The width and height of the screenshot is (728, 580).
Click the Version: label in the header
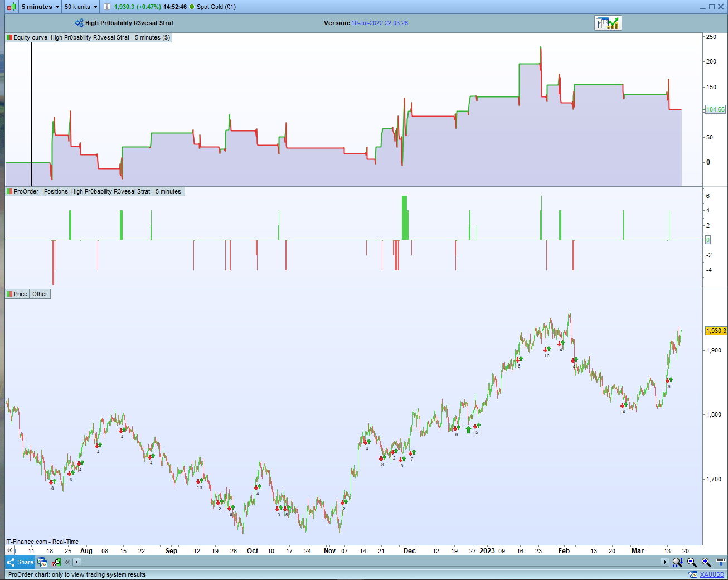tap(337, 23)
